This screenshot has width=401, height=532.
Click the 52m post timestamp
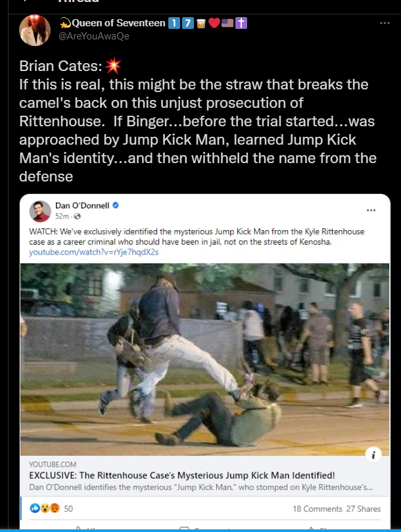click(62, 216)
